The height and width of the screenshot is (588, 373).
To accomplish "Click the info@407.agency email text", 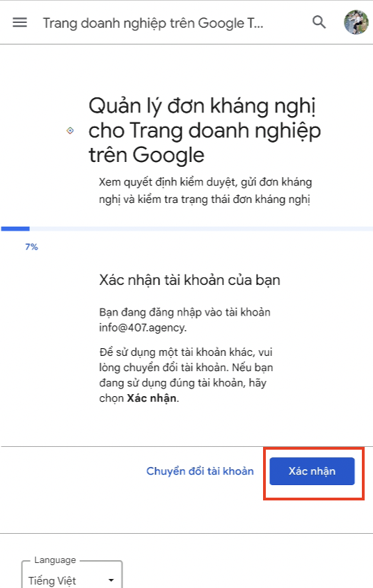I will click(143, 327).
